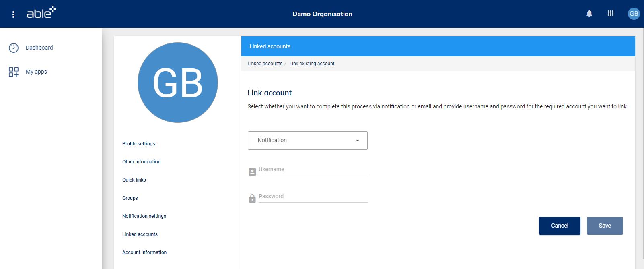Select Groups in profile menu
The width and height of the screenshot is (644, 269).
pos(130,198)
